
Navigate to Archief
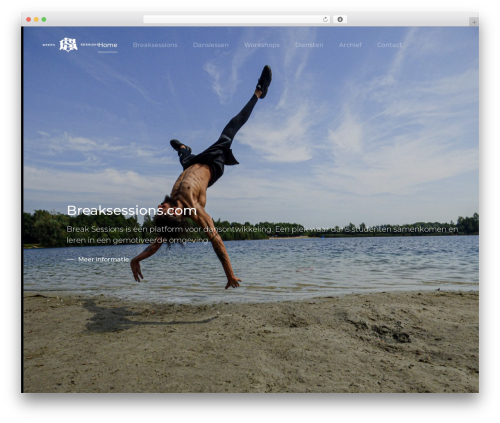(350, 45)
